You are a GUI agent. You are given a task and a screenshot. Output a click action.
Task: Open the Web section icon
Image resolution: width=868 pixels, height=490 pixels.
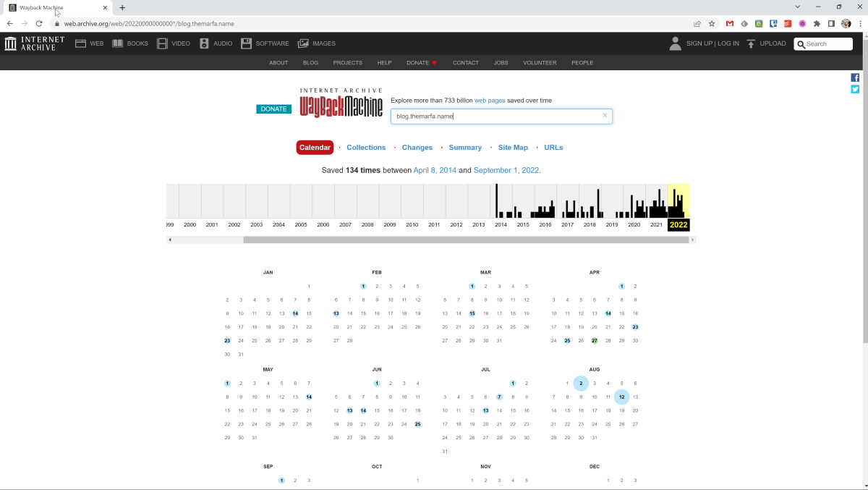click(x=80, y=43)
